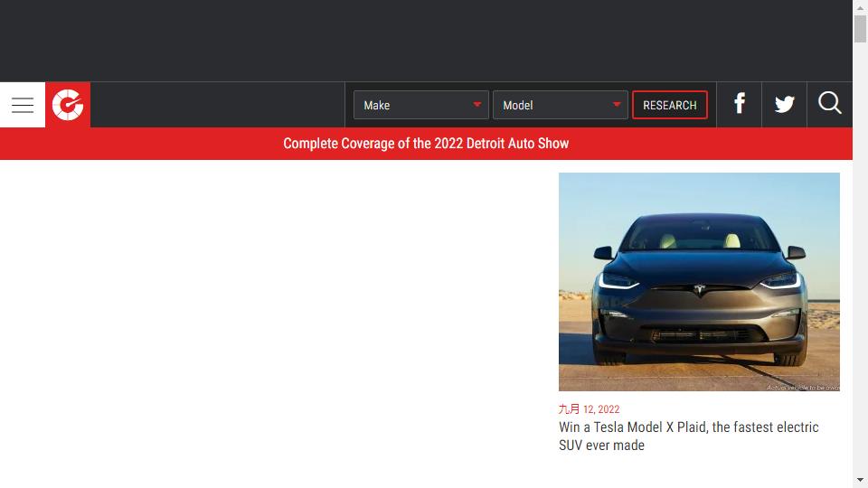Viewport: 868px width, 488px height.
Task: Open the hamburger navigation menu
Action: 23,105
